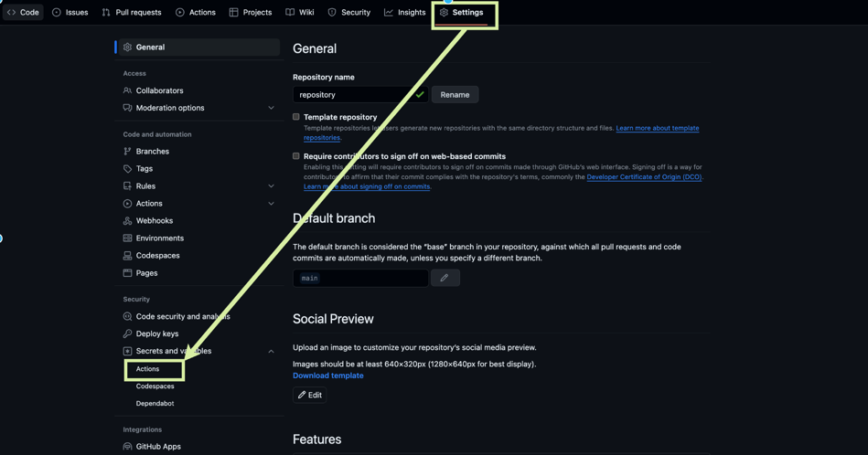Focus the Repository name input field
This screenshot has height=455, width=868.
point(360,94)
